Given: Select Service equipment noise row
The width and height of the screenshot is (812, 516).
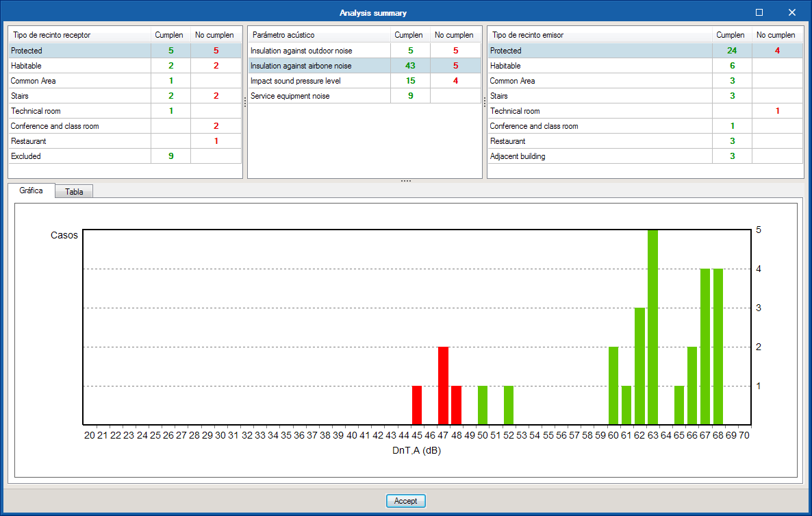Looking at the screenshot, I should click(x=364, y=96).
